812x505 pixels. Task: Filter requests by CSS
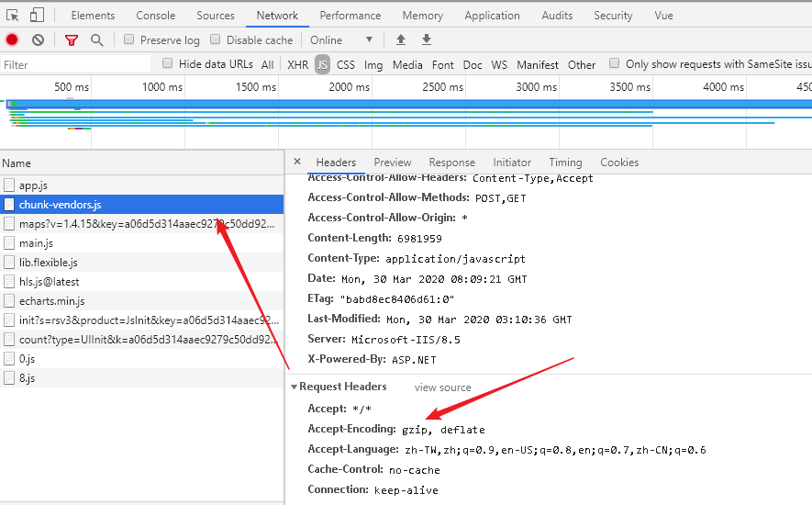345,65
